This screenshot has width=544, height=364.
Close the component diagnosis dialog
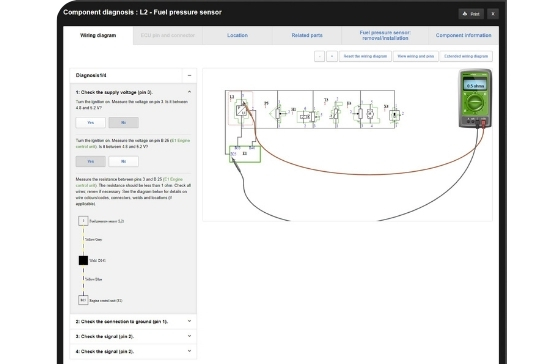(493, 14)
